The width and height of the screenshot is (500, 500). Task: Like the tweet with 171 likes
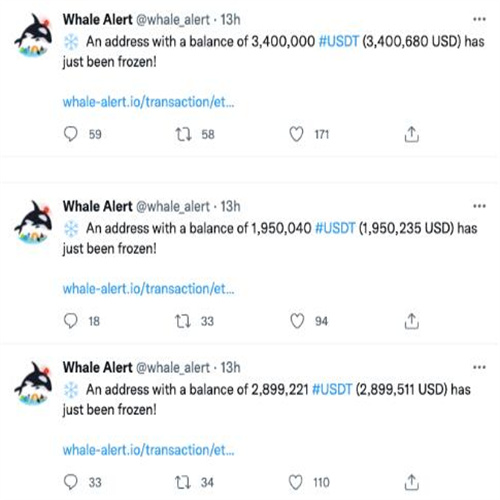point(296,134)
